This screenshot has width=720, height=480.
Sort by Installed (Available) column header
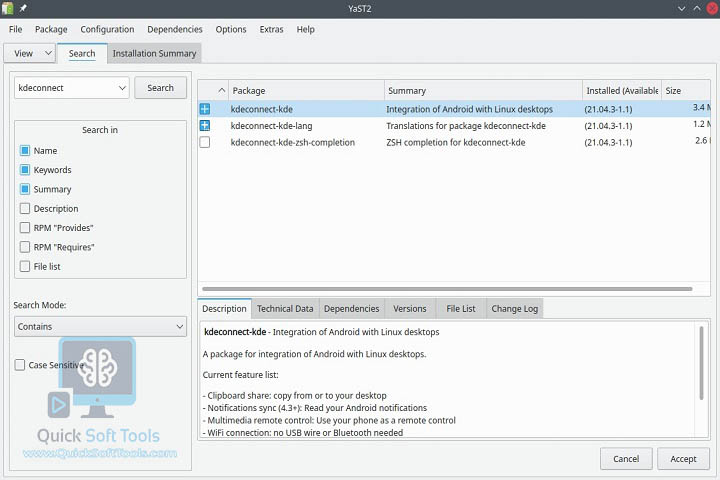click(x=622, y=90)
